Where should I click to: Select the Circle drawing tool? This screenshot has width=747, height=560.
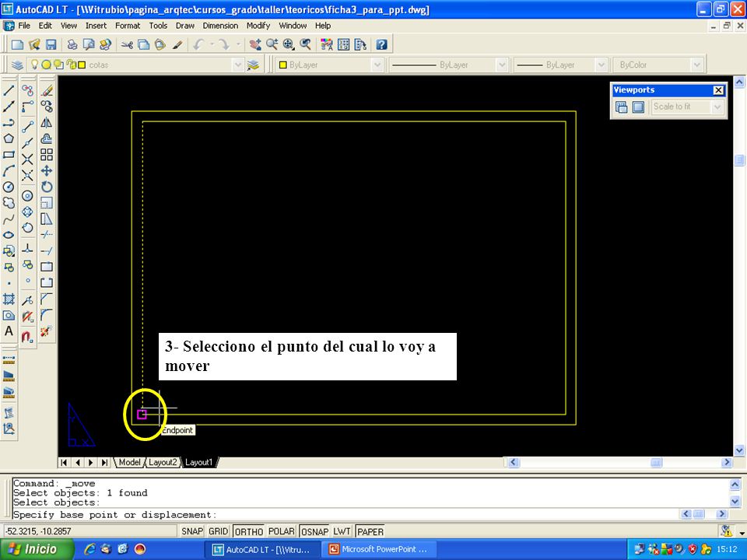9,187
